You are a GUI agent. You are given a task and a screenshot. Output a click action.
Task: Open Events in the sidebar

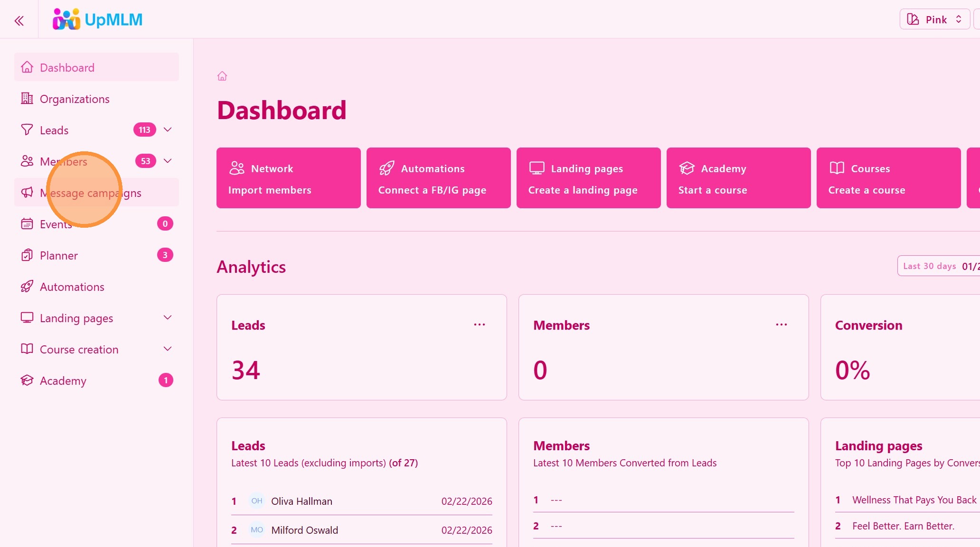pyautogui.click(x=56, y=224)
